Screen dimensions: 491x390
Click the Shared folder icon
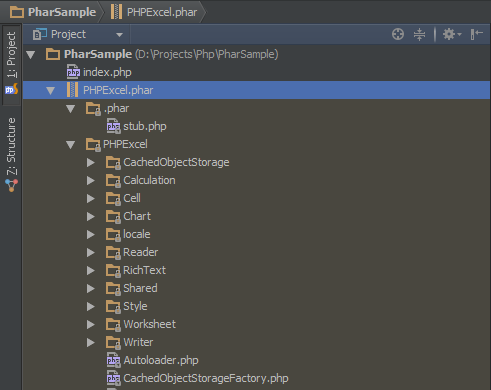click(x=113, y=288)
